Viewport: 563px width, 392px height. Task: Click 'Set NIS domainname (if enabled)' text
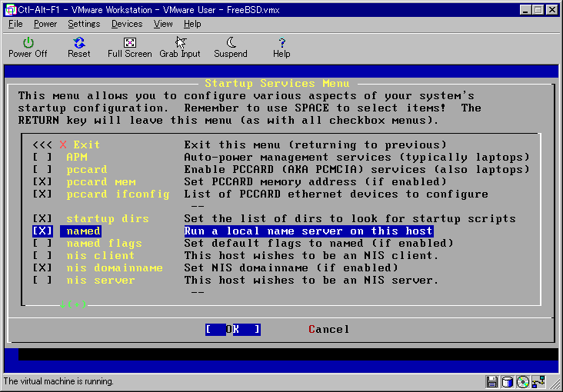pyautogui.click(x=291, y=267)
